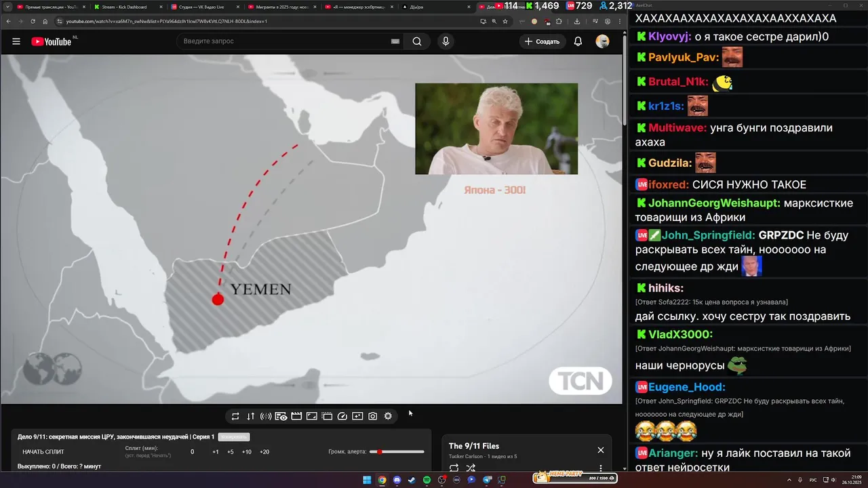The width and height of the screenshot is (868, 488).
Task: Click the clapperboard icon in player toolbar
Action: click(296, 416)
